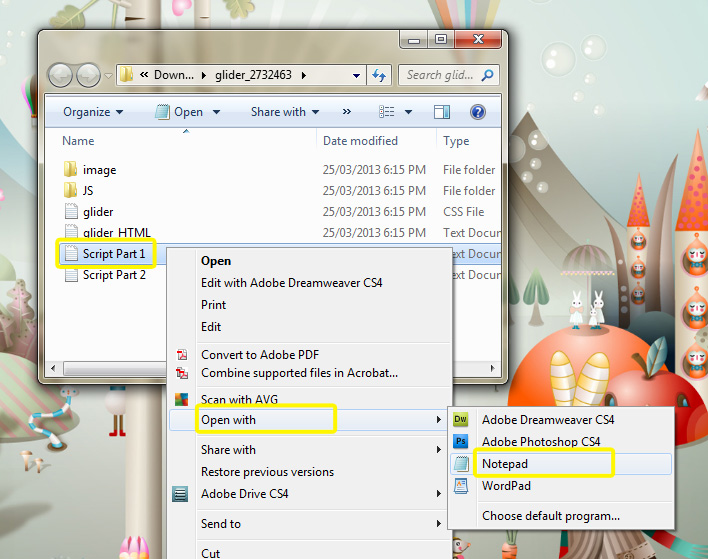This screenshot has width=708, height=559.
Task: Click Choose default program option
Action: [550, 516]
